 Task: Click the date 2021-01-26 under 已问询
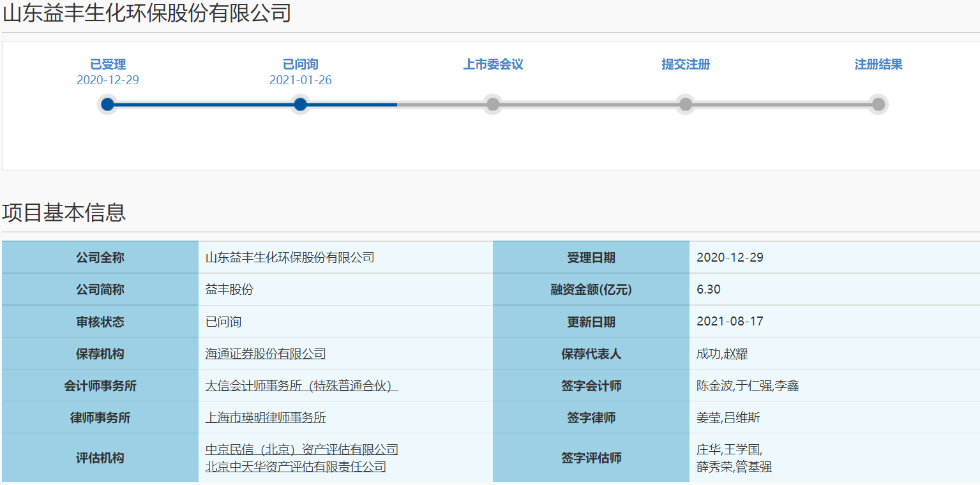(300, 80)
